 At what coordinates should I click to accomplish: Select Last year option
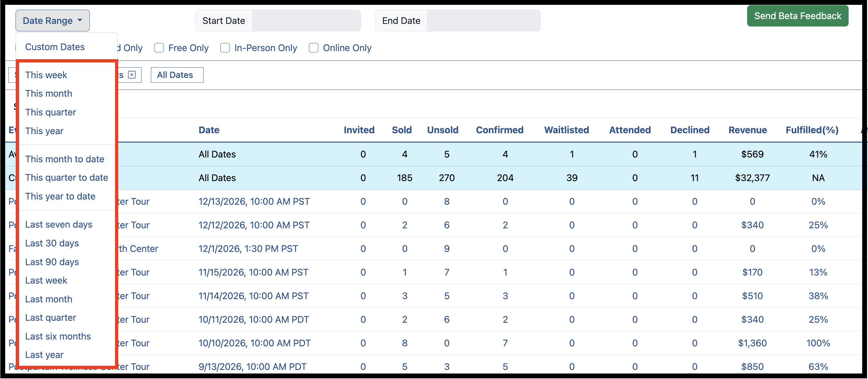44,355
